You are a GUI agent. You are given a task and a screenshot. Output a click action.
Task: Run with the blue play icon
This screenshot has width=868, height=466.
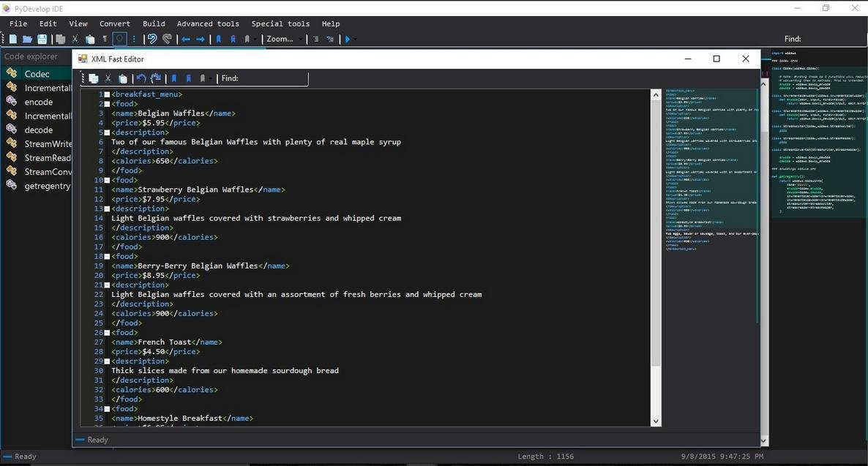[348, 39]
